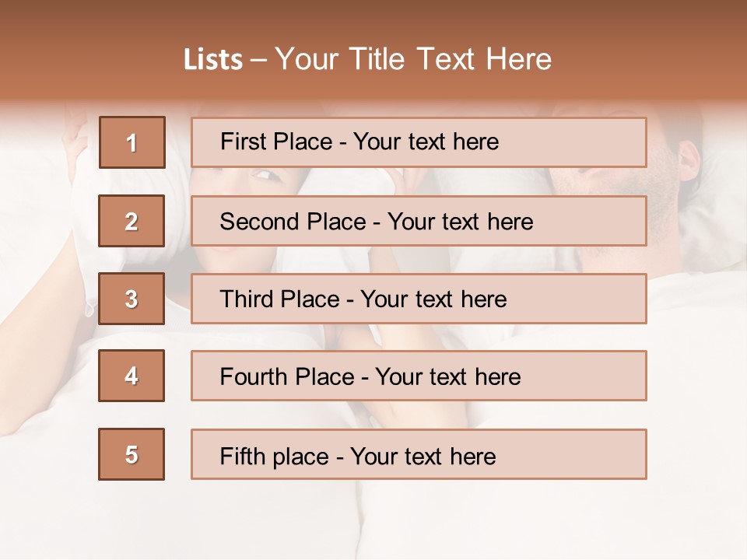Click 'Your Title Text Here' heading
The width and height of the screenshot is (747, 560).
tap(412, 59)
